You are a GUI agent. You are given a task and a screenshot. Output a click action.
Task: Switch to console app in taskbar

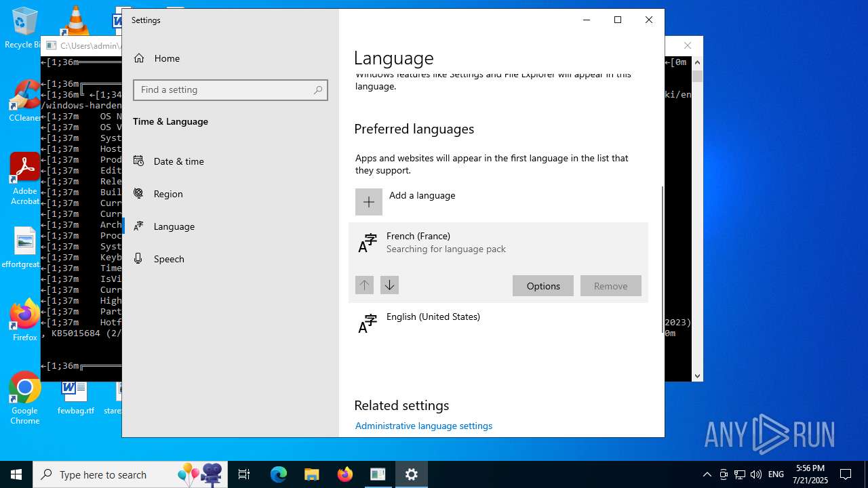point(378,474)
